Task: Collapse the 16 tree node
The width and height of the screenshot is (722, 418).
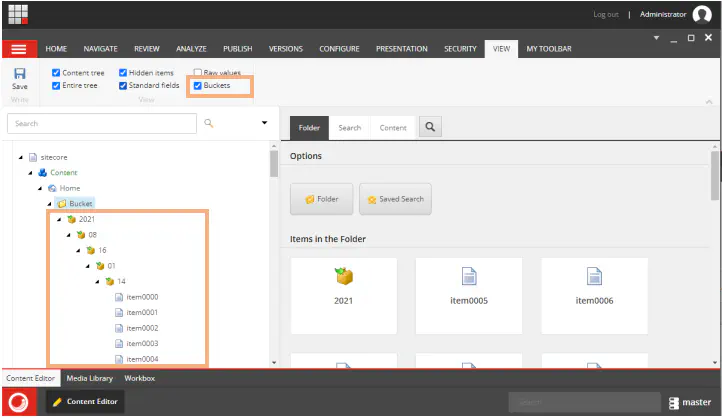Action: click(x=78, y=250)
